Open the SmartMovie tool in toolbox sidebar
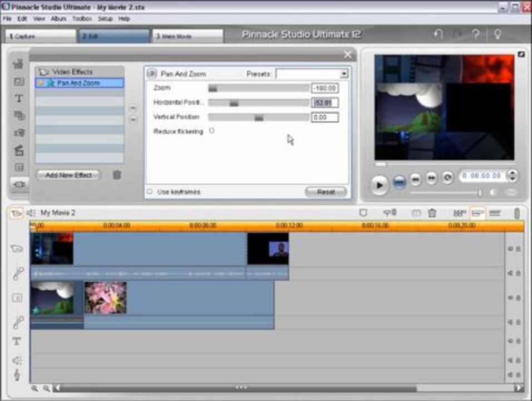This screenshot has width=532, height=401. point(19,150)
